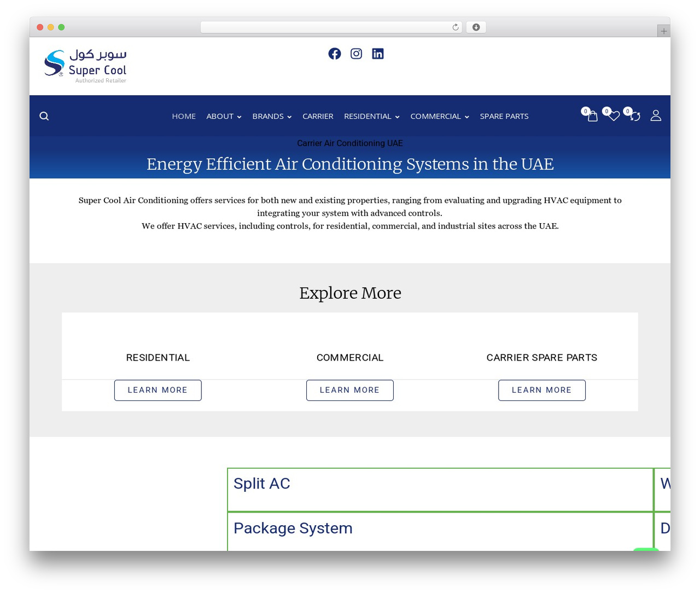Open a new browser tab
This screenshot has width=700, height=593.
663,31
